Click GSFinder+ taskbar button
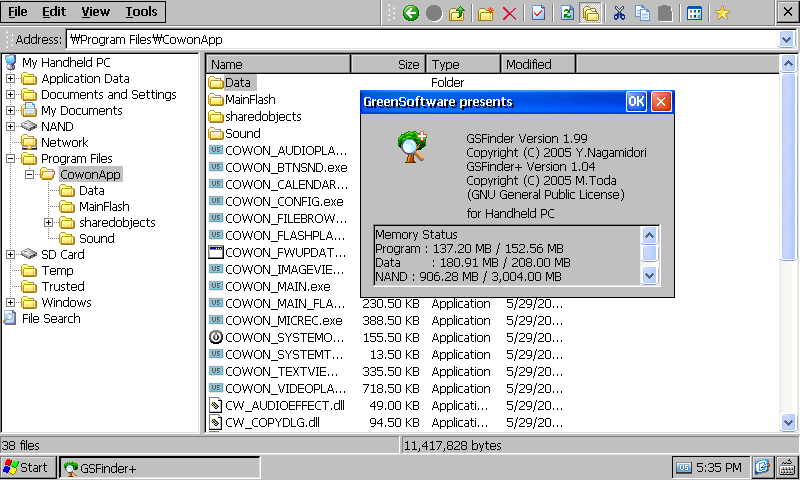Viewport: 800px width, 480px height. click(160, 467)
